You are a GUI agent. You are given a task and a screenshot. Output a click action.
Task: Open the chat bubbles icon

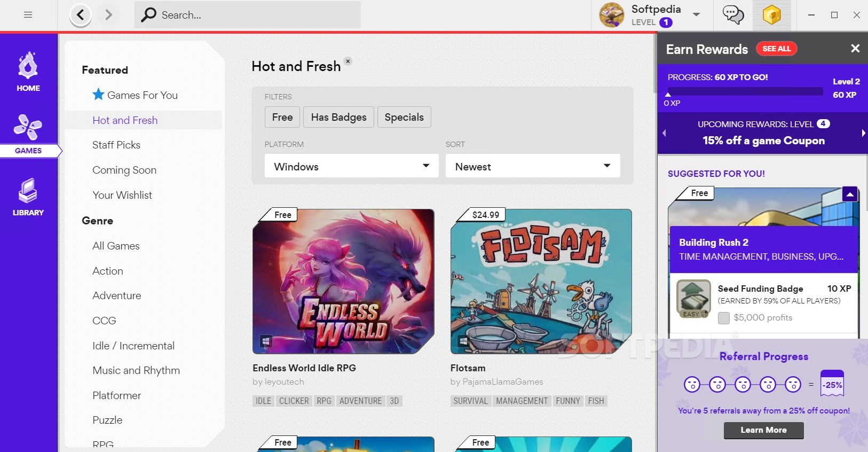click(733, 15)
